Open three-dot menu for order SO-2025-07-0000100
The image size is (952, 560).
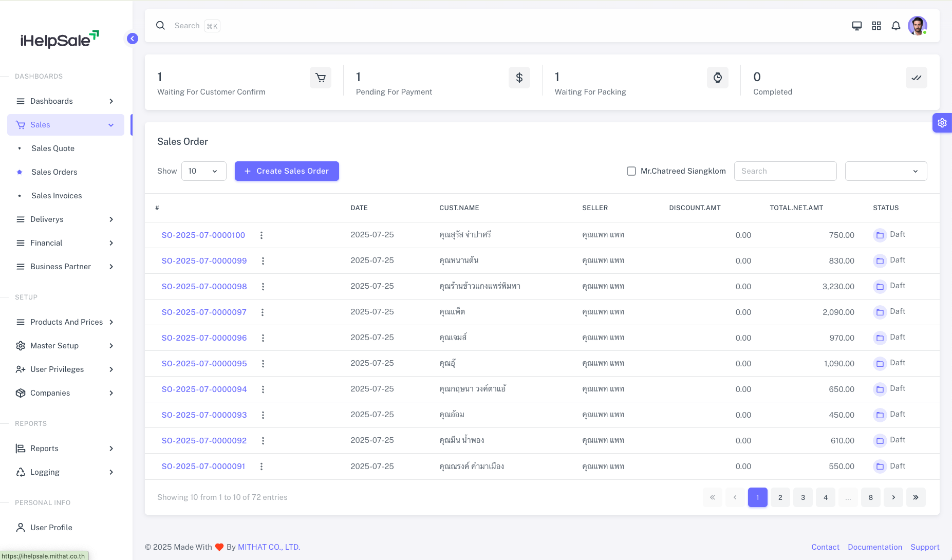point(261,235)
